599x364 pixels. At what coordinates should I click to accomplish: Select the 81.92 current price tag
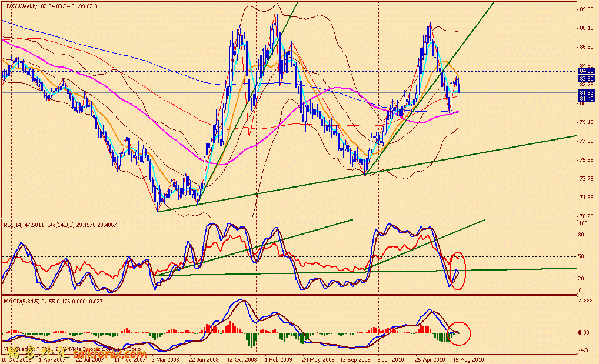click(x=587, y=93)
